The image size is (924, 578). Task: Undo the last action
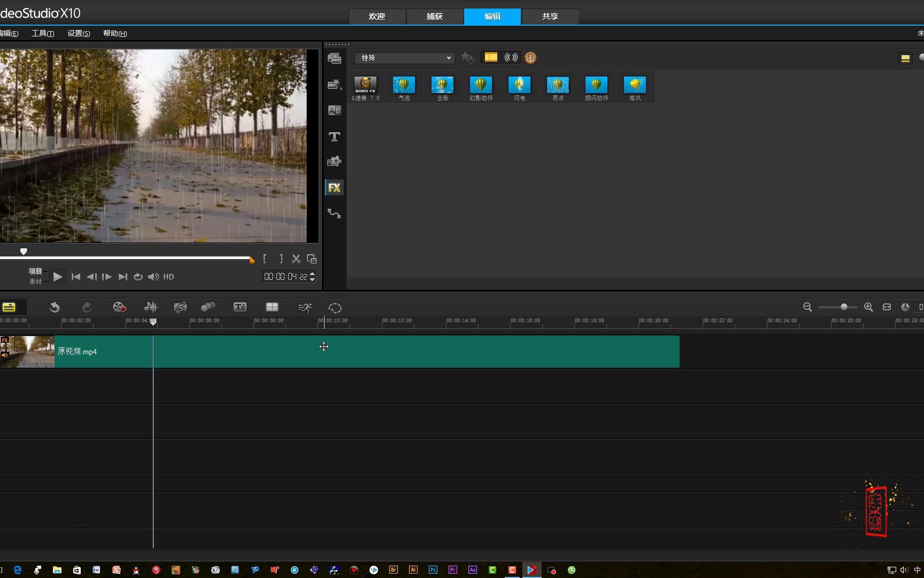point(55,307)
